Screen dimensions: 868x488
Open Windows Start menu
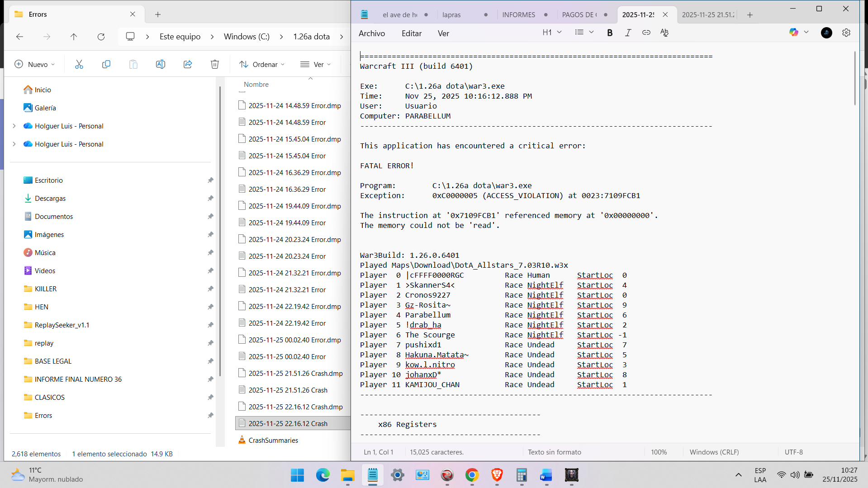pyautogui.click(x=297, y=475)
